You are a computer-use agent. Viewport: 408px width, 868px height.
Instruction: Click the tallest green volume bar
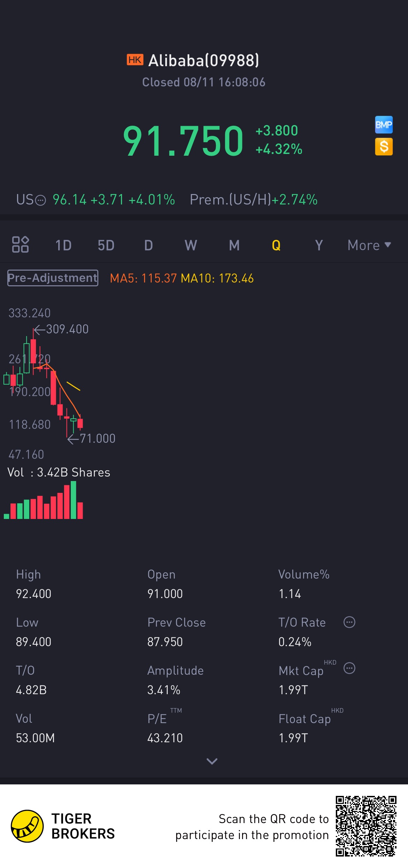point(73,500)
